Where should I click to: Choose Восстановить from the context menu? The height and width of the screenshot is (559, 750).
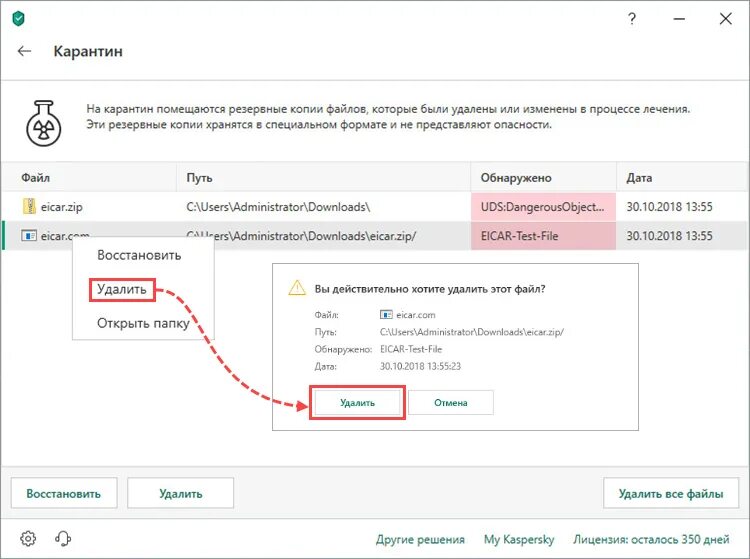click(139, 255)
